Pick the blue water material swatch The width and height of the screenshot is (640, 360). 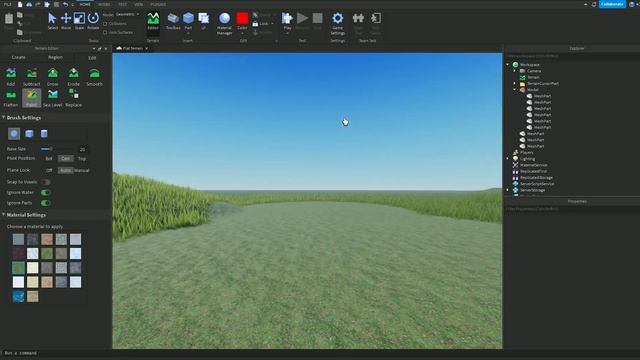[18, 296]
